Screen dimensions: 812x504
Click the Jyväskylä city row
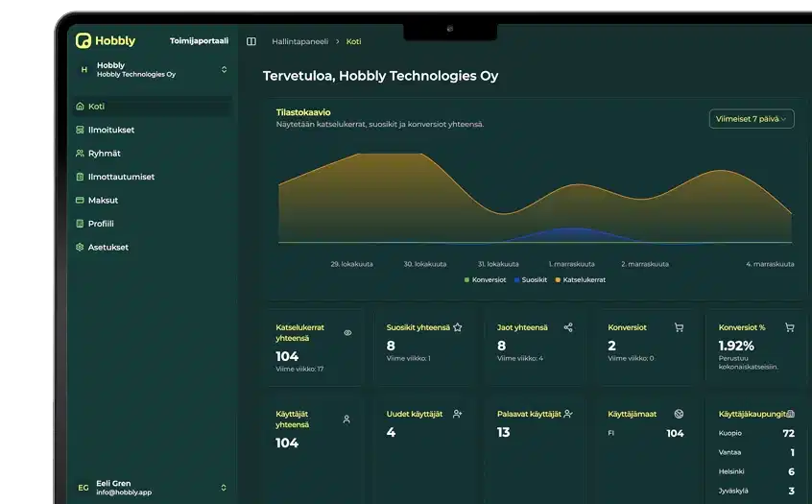point(756,491)
